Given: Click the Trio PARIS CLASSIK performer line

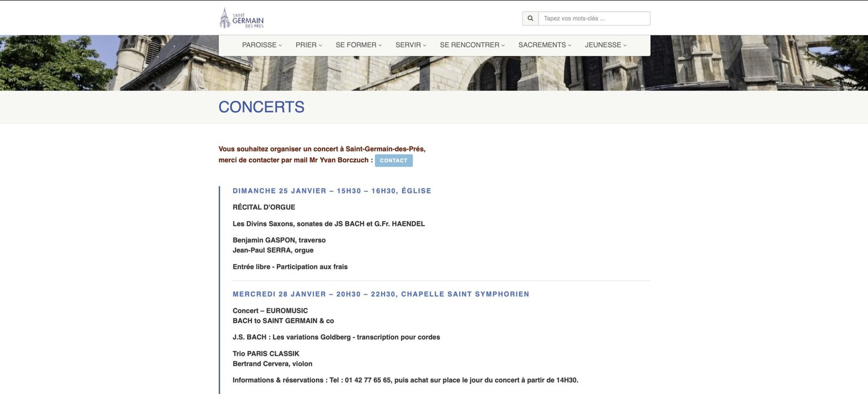Looking at the screenshot, I should click(x=266, y=353).
